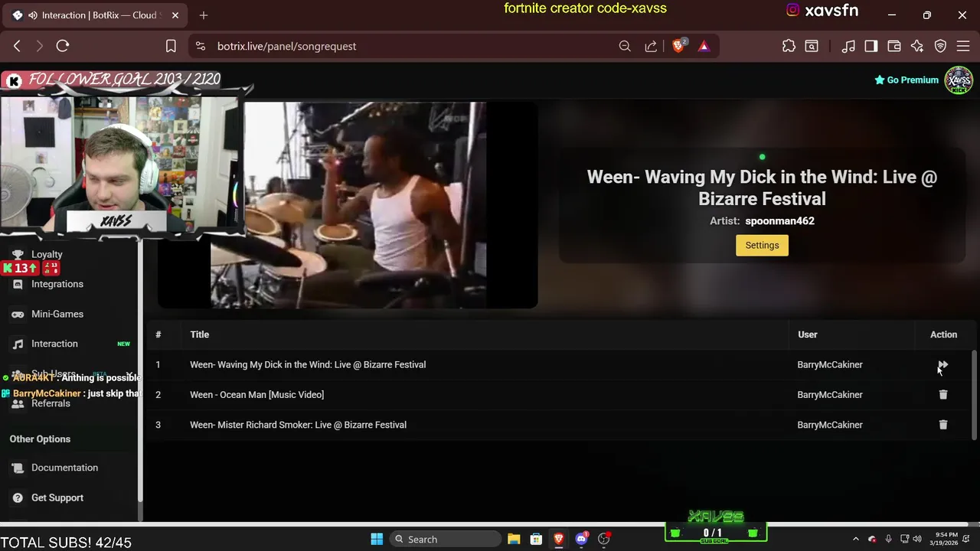Go back in browser history
Image resolution: width=980 pixels, height=551 pixels.
point(17,46)
